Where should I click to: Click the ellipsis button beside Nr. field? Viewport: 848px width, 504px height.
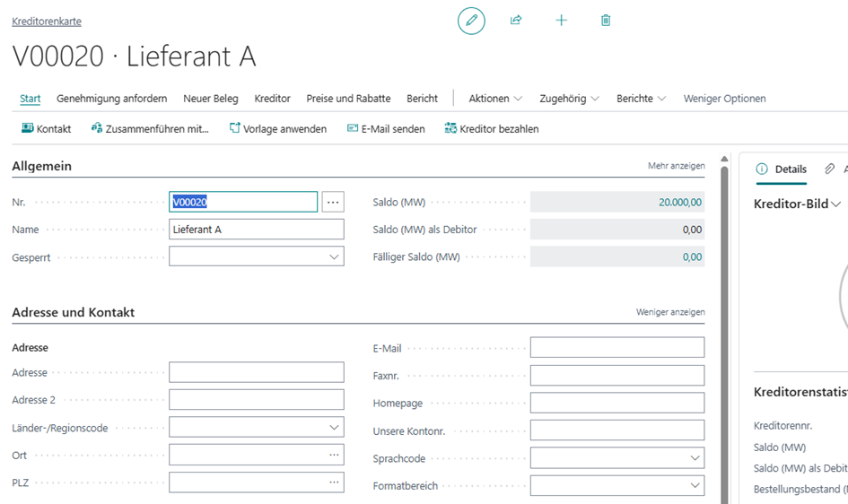333,203
